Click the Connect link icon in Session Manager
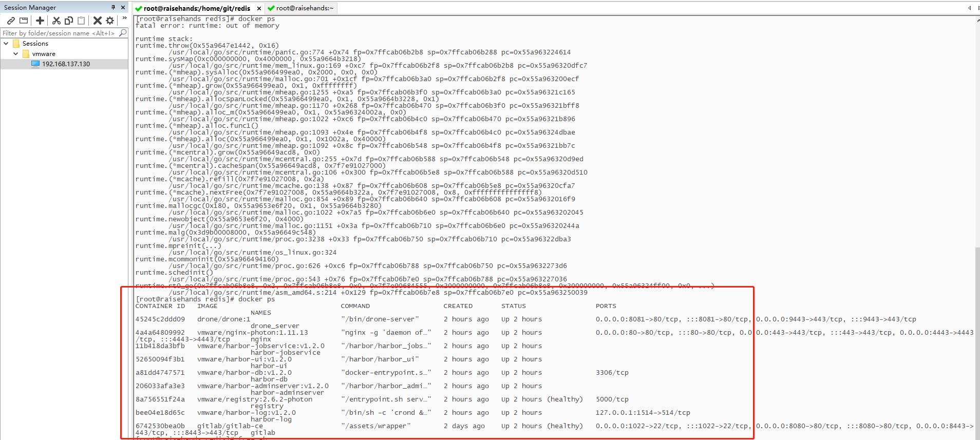 pyautogui.click(x=10, y=21)
